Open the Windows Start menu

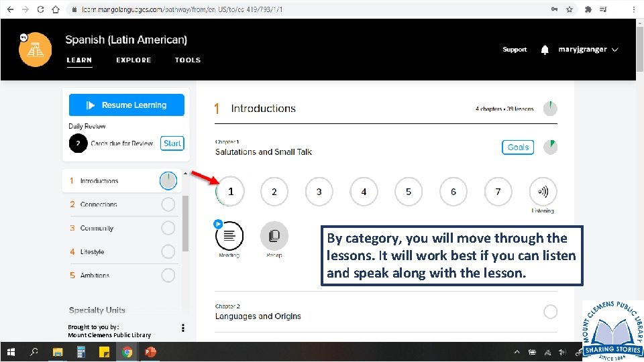[x=11, y=352]
